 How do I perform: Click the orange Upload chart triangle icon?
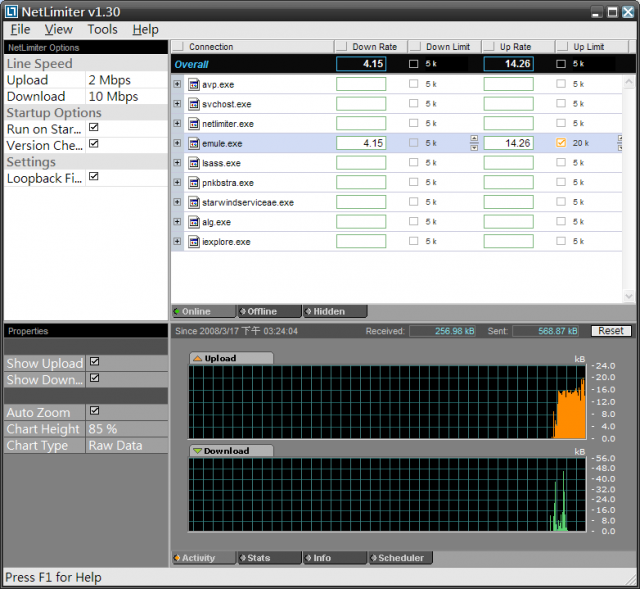tap(198, 358)
